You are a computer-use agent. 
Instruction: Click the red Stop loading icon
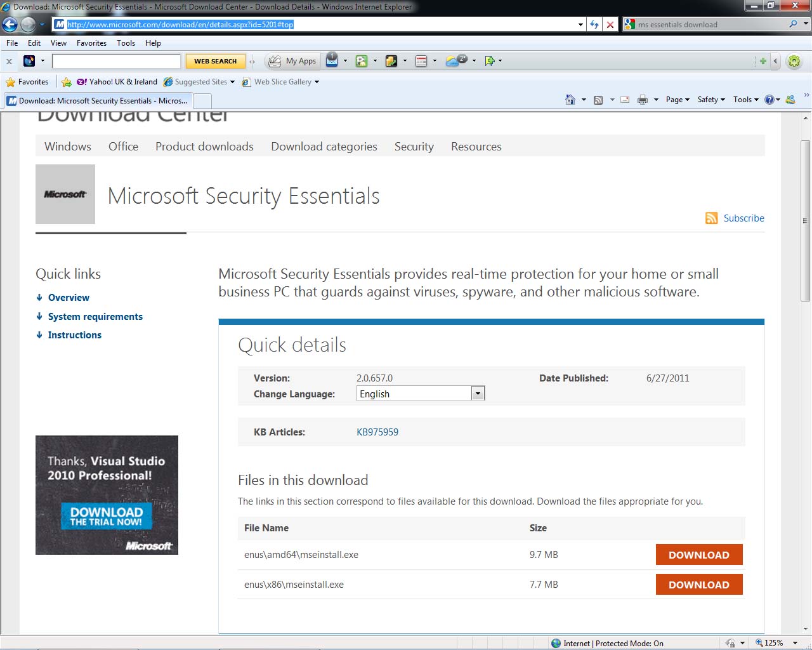coord(610,24)
